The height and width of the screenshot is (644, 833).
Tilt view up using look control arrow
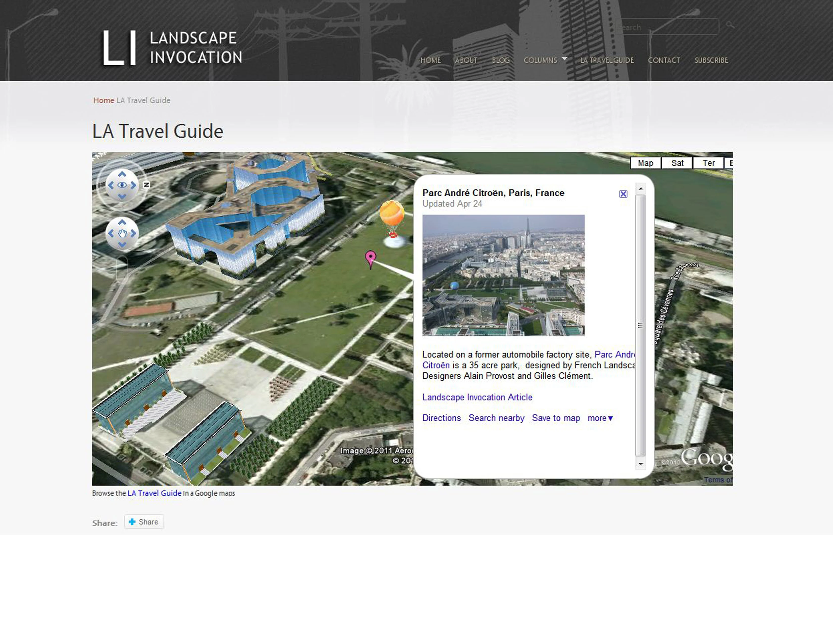(x=122, y=174)
